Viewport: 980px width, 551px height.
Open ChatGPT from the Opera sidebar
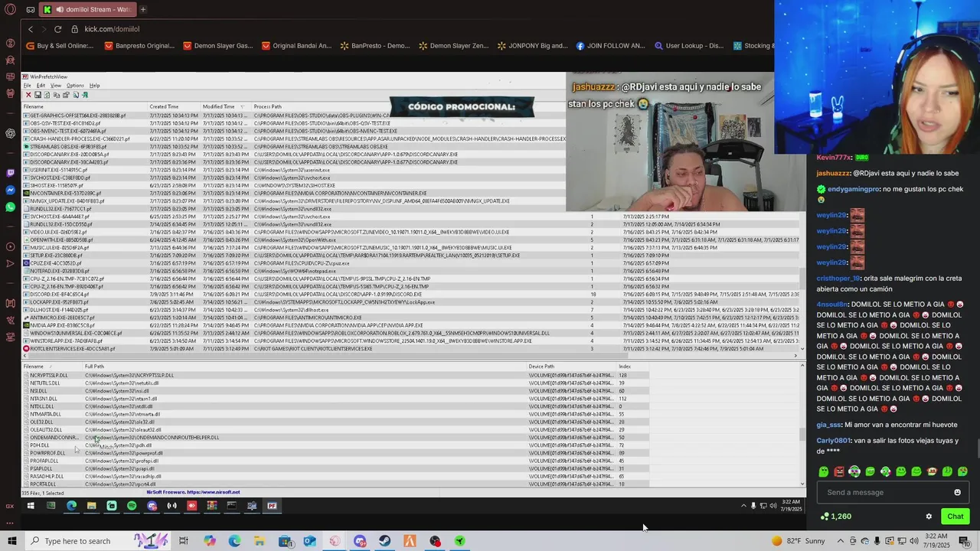click(10, 133)
